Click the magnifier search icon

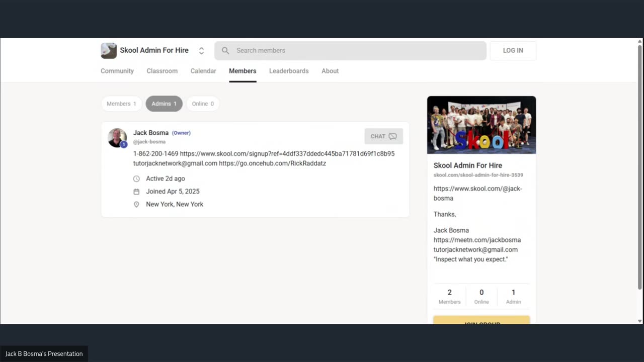tap(225, 50)
